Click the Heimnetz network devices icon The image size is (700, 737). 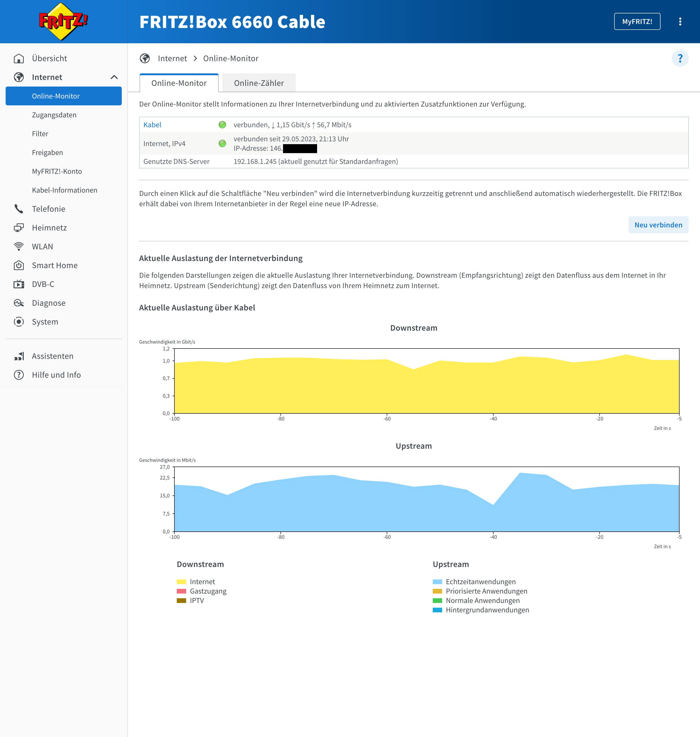click(19, 228)
